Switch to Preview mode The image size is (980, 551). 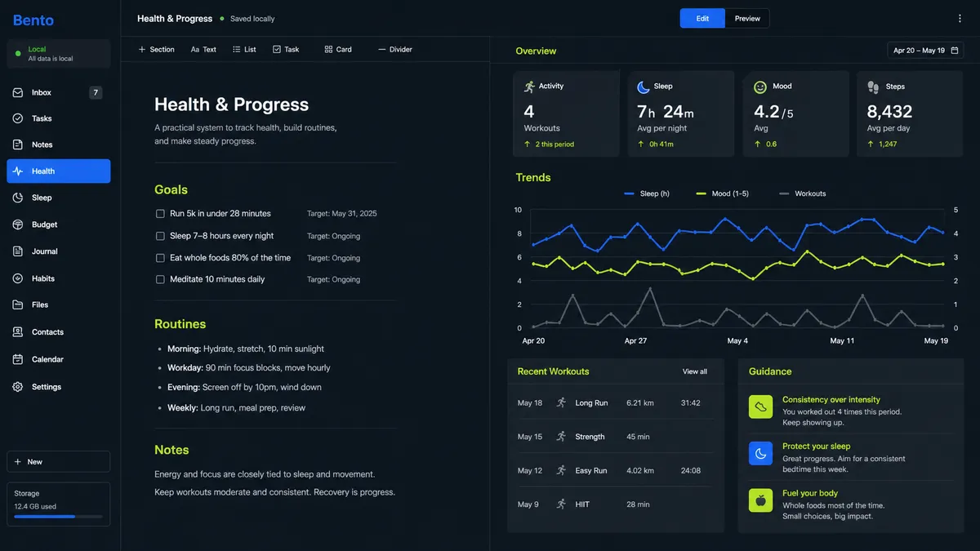point(747,18)
